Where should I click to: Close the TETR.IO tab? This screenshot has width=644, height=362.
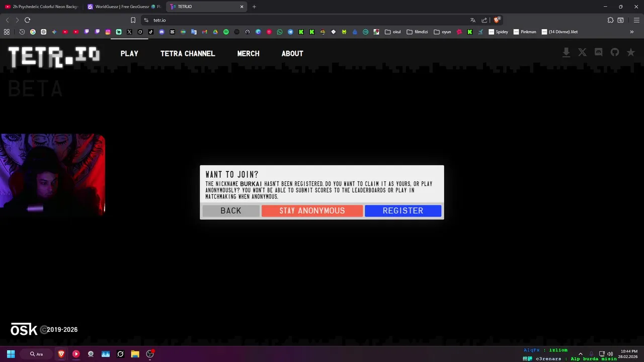(x=242, y=7)
